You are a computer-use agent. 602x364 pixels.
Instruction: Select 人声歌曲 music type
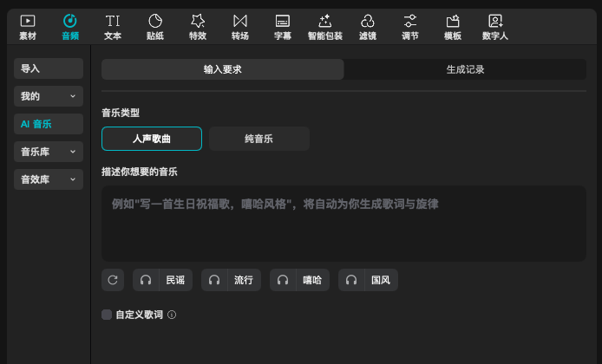tap(152, 139)
